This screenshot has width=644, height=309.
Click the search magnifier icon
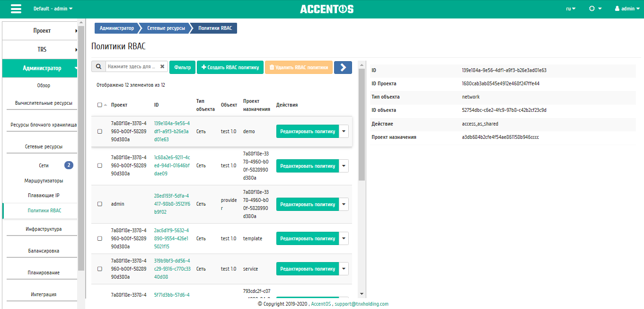click(98, 67)
